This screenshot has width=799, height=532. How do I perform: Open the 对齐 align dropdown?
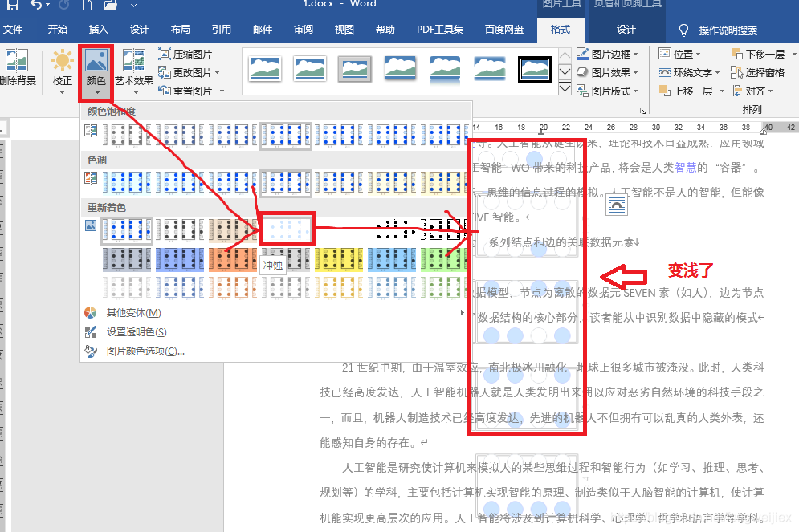(752, 91)
